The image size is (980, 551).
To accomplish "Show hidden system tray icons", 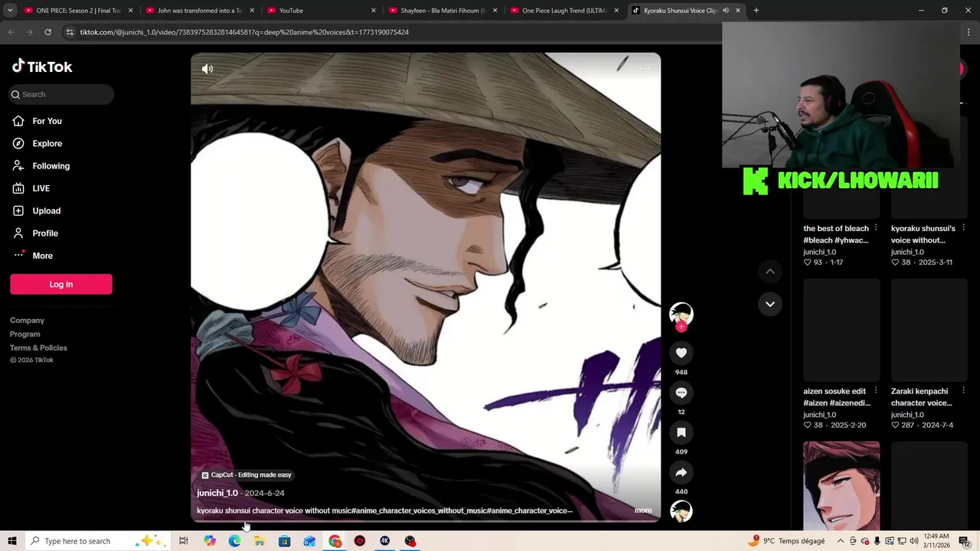I will [x=841, y=541].
